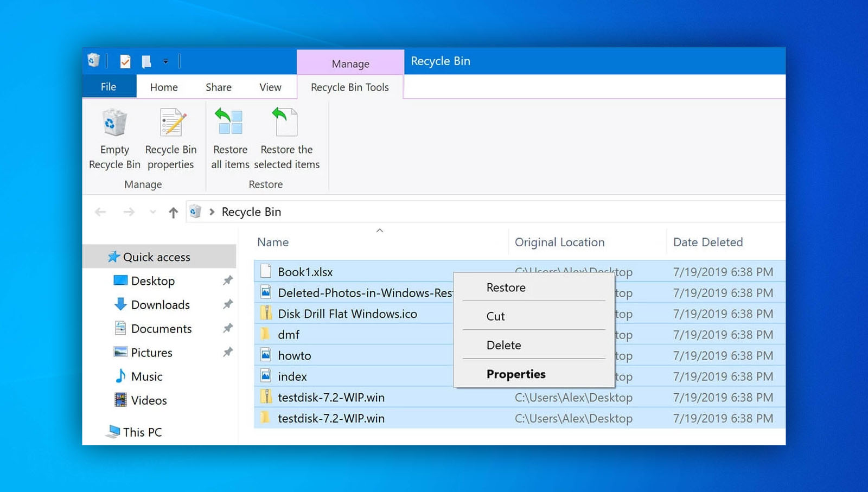Viewport: 868px width, 492px height.
Task: Choose Cut from the context menu
Action: point(495,316)
